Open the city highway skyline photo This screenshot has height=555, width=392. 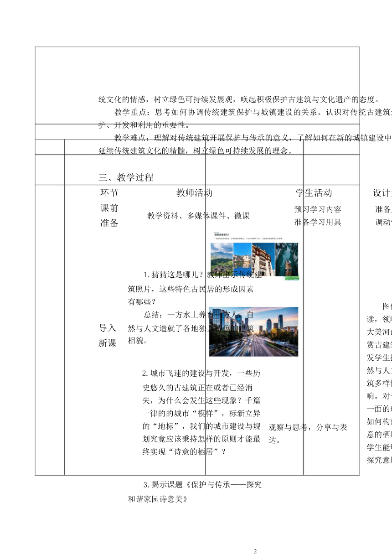(253, 332)
